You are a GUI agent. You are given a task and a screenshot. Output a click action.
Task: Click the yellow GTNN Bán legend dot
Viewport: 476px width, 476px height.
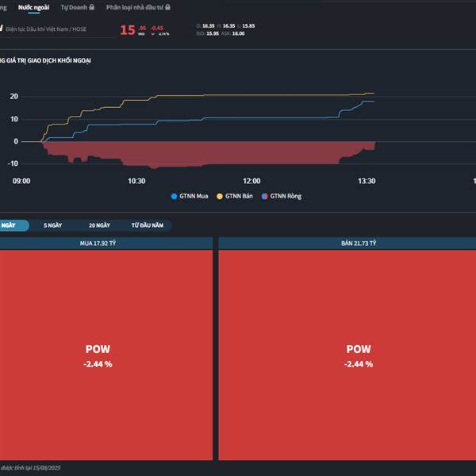(220, 197)
